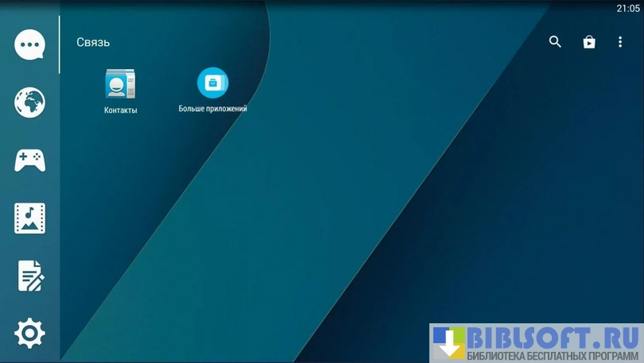Click the Контакты text label
Image resolution: width=644 pixels, height=363 pixels.
pos(120,110)
